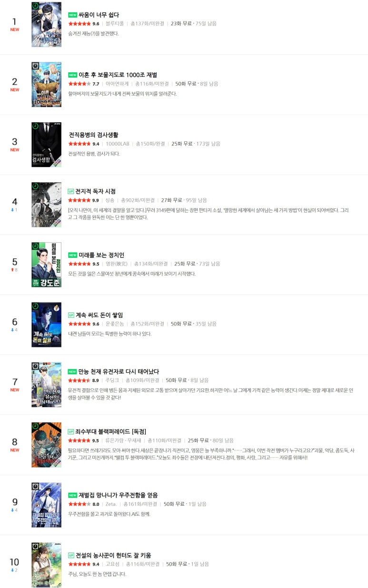Click the UP badge beside 전지적 독자 시점

[71, 191]
